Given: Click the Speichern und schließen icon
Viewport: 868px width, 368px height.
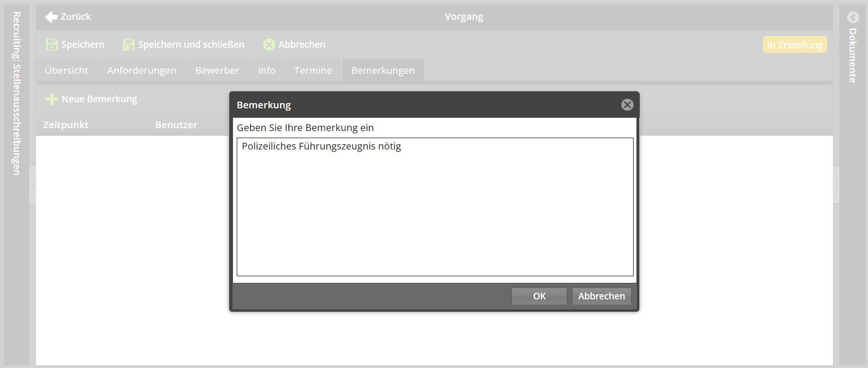Looking at the screenshot, I should coord(128,44).
